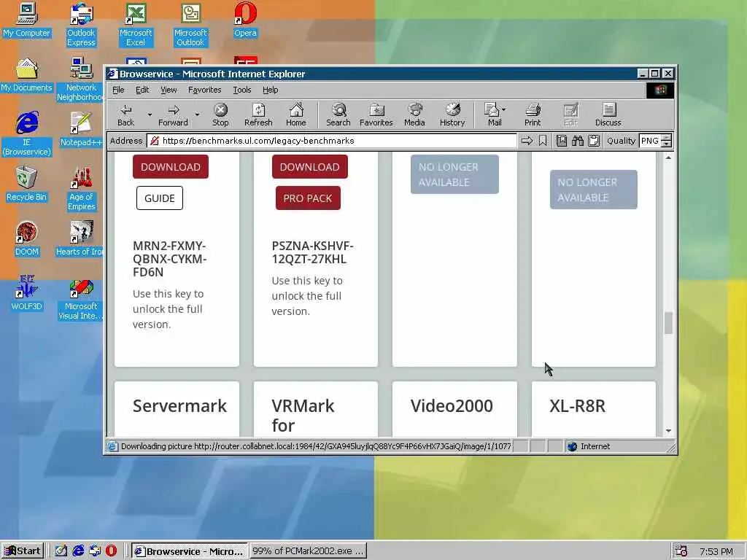The width and height of the screenshot is (747, 560).
Task: Click the Back toolbar button
Action: pyautogui.click(x=125, y=114)
